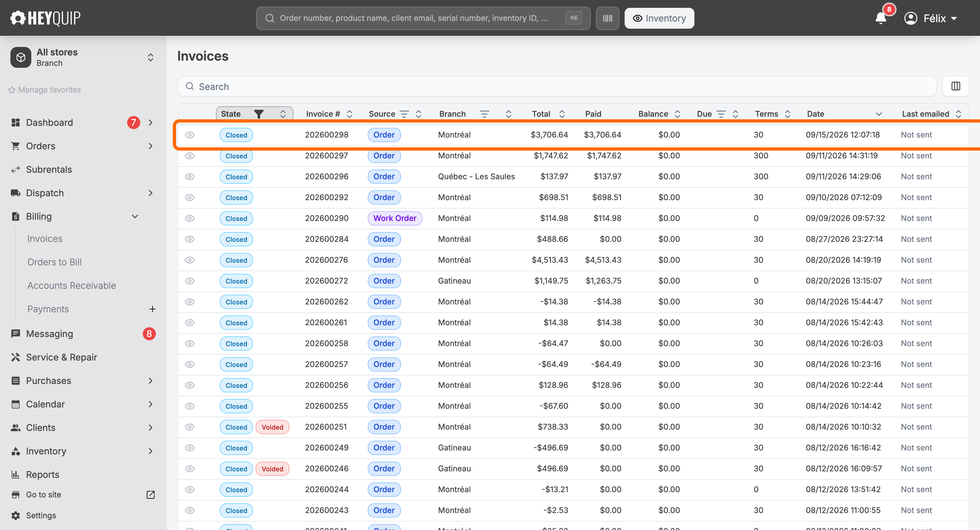This screenshot has height=530, width=980.
Task: Open the Branch column filter icon
Action: tap(484, 114)
